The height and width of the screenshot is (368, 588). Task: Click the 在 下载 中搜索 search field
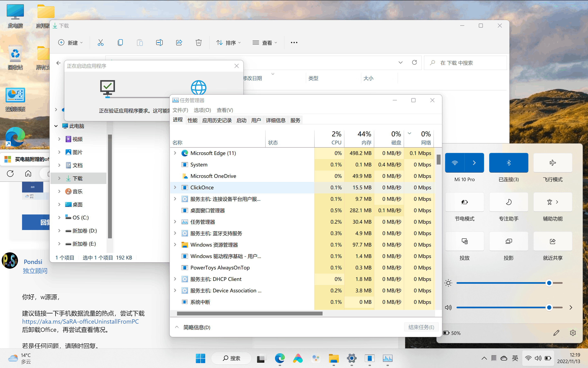click(465, 63)
